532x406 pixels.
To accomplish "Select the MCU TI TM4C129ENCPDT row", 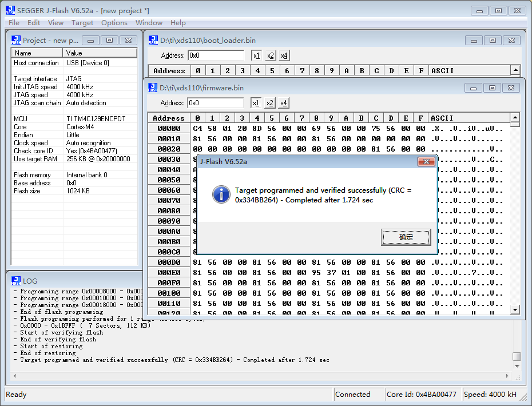I will tap(74, 119).
